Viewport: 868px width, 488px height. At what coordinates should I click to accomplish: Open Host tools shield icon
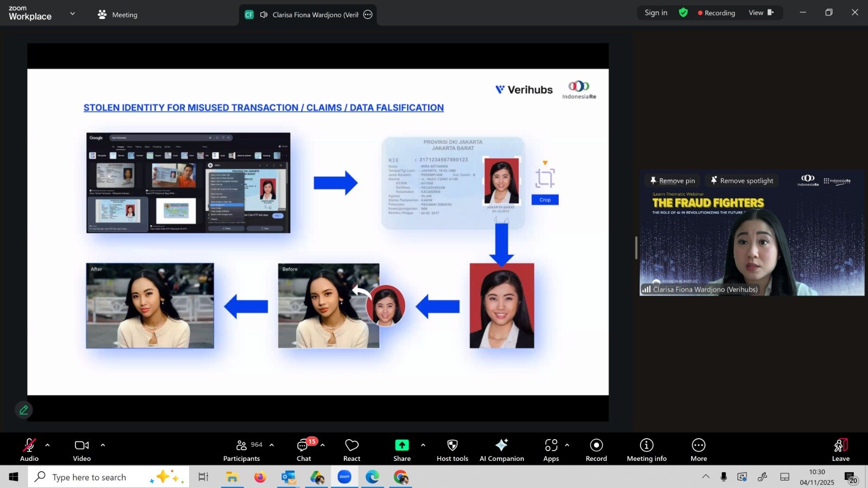[452, 450]
